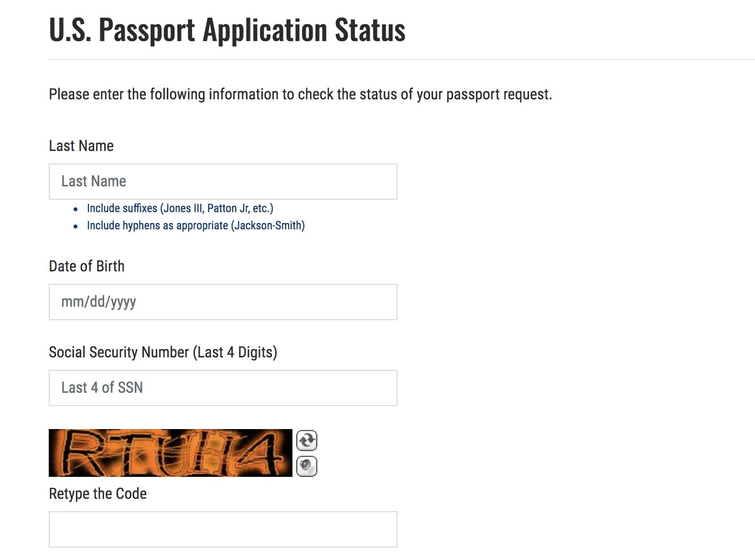Click the hyphens guidance link (Jackson-Smith)
755x560 pixels.
[196, 225]
